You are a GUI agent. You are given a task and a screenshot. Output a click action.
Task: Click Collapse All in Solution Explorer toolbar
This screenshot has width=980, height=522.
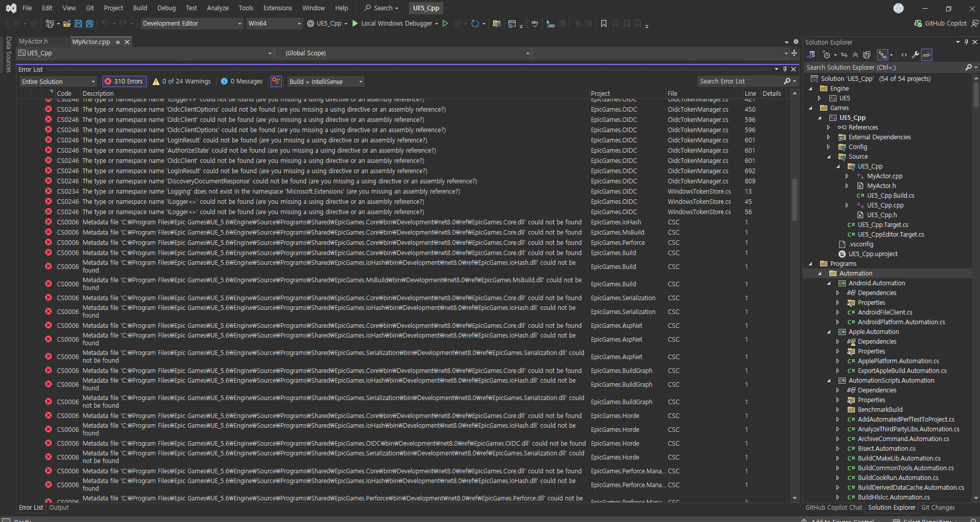coord(855,55)
